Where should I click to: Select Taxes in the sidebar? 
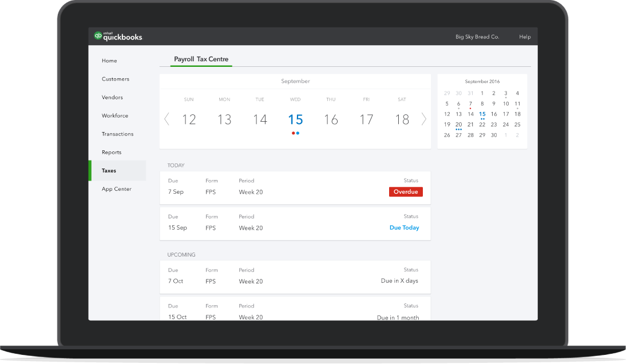click(x=109, y=170)
